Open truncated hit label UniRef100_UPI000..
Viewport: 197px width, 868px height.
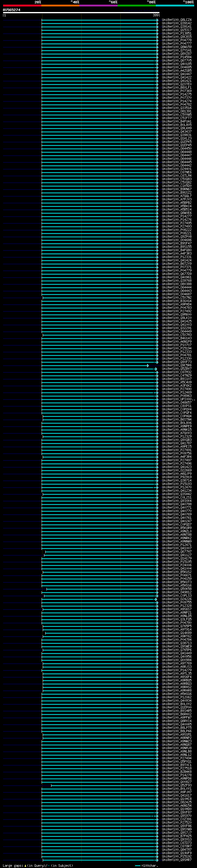179,399
